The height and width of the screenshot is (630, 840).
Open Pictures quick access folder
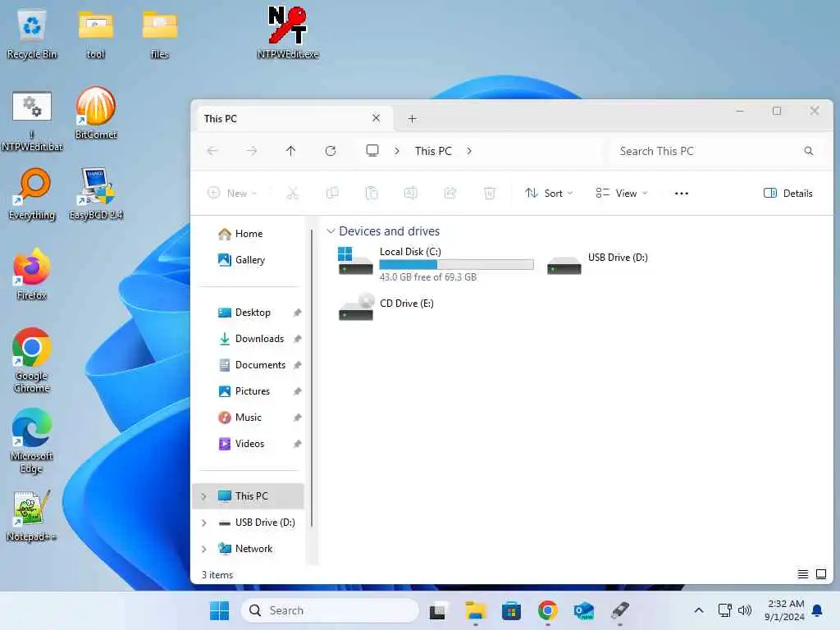pyautogui.click(x=249, y=391)
